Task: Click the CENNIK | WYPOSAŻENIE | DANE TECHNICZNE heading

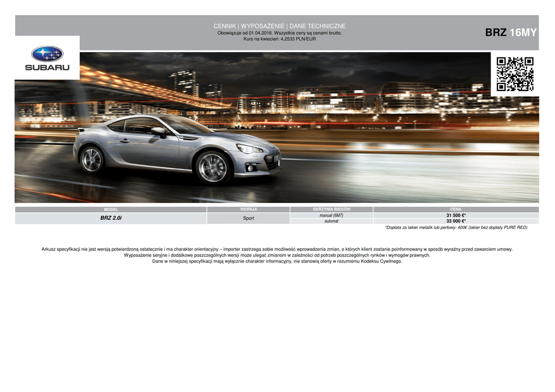Action: point(279,26)
